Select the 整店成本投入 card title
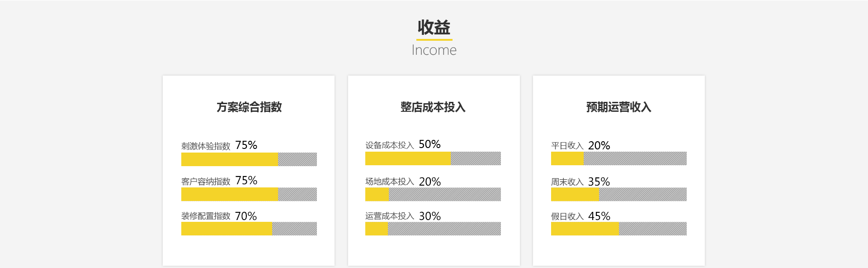Image resolution: width=868 pixels, height=268 pixels. pos(433,107)
